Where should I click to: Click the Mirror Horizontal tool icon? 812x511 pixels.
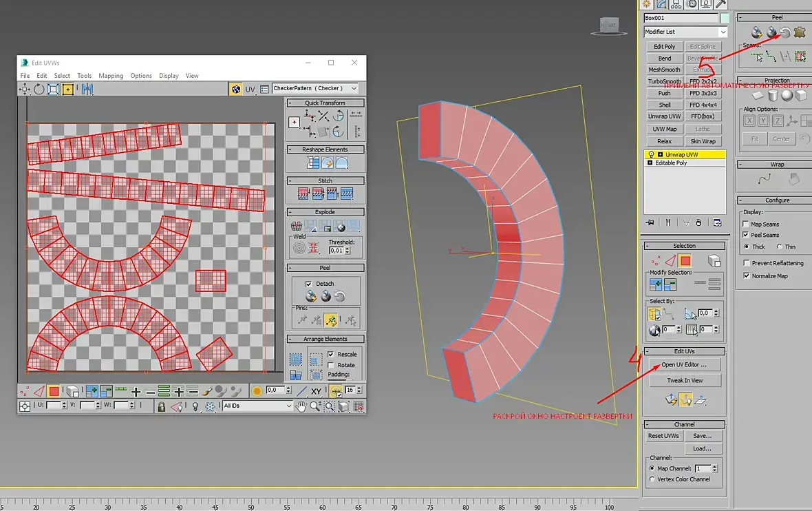tap(87, 89)
